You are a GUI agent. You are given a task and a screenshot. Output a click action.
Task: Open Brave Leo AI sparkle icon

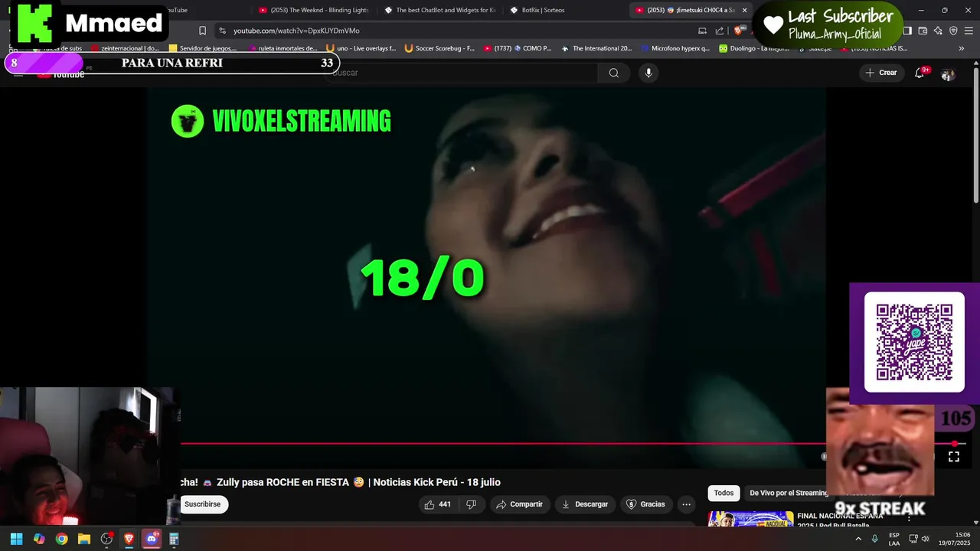coord(938,31)
